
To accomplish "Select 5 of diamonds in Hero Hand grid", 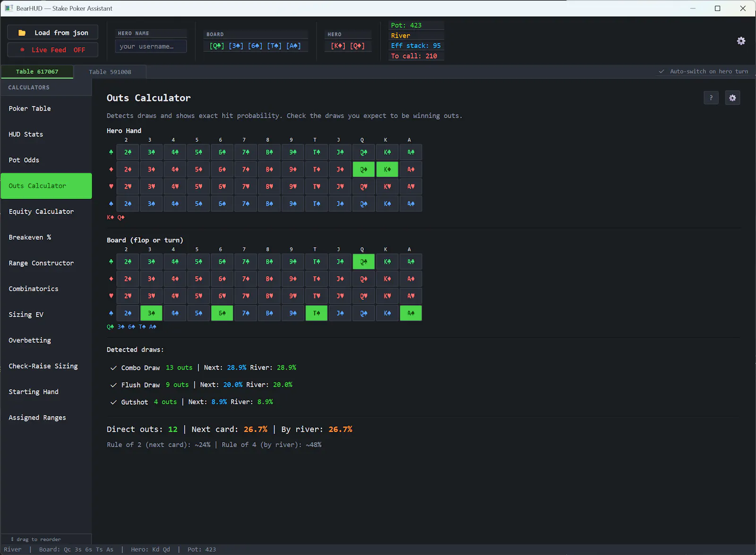I will (x=198, y=169).
